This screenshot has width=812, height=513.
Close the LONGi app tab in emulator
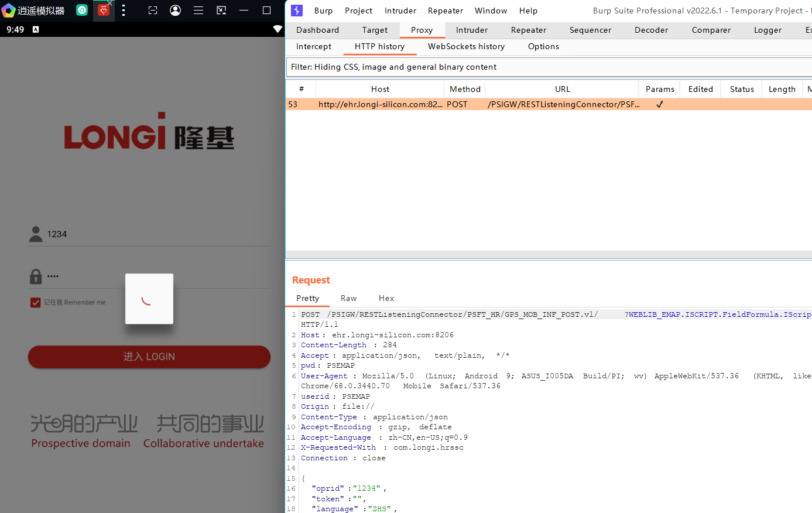tap(109, 3)
